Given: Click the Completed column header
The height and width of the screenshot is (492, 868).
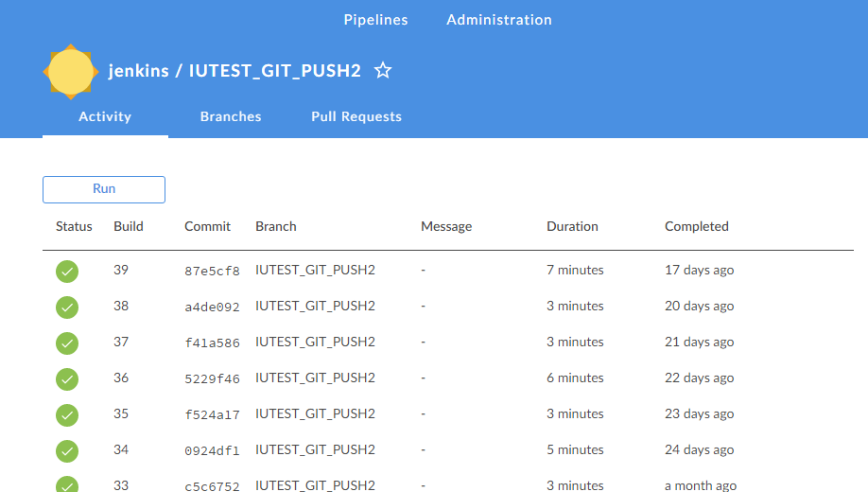Looking at the screenshot, I should click(x=697, y=227).
